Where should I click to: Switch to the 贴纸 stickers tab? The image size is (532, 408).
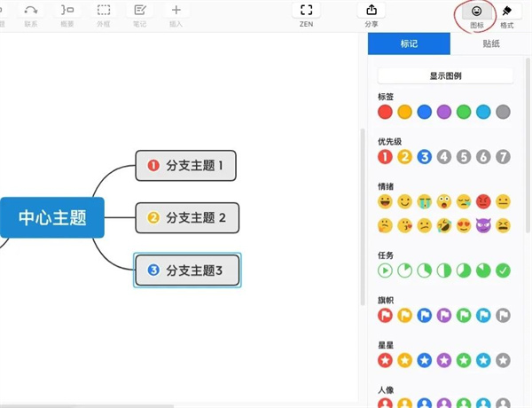[490, 43]
